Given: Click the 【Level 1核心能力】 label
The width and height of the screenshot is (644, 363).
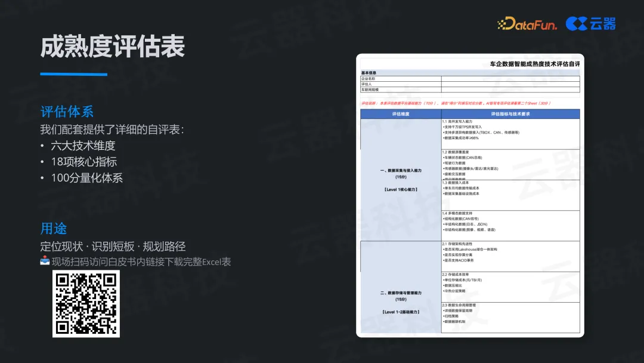Looking at the screenshot, I should 401,189.
